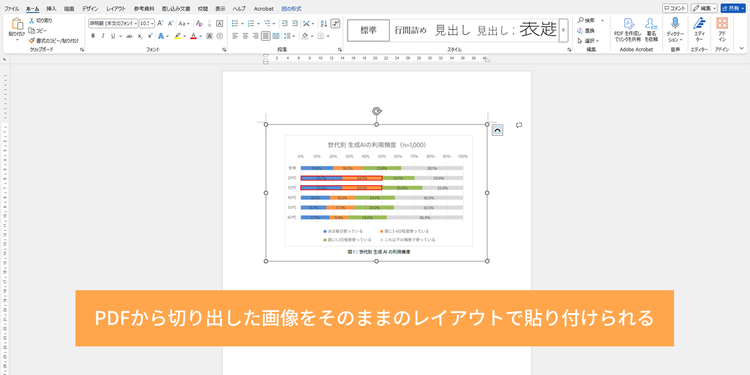Apply the 標準 (Normal) style
750x375 pixels.
click(x=368, y=30)
